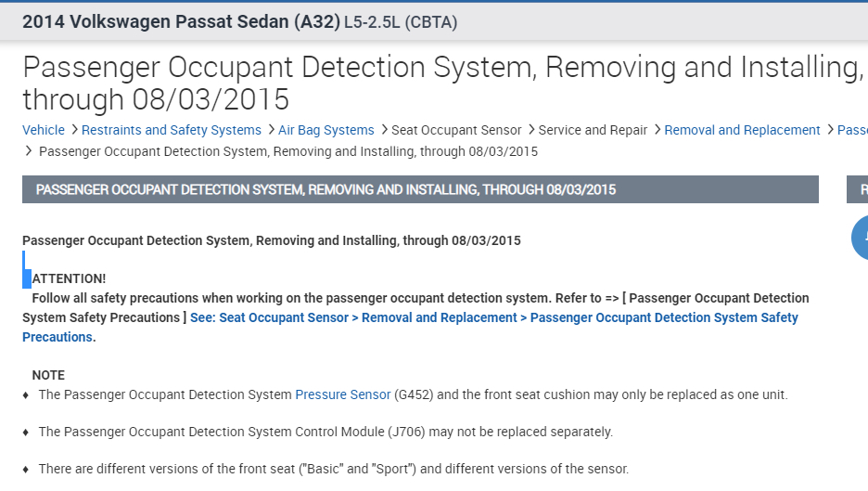Viewport: 868px width, 491px height.
Task: Click Seat Occupant Sensor breadcrumb text
Action: coord(456,130)
